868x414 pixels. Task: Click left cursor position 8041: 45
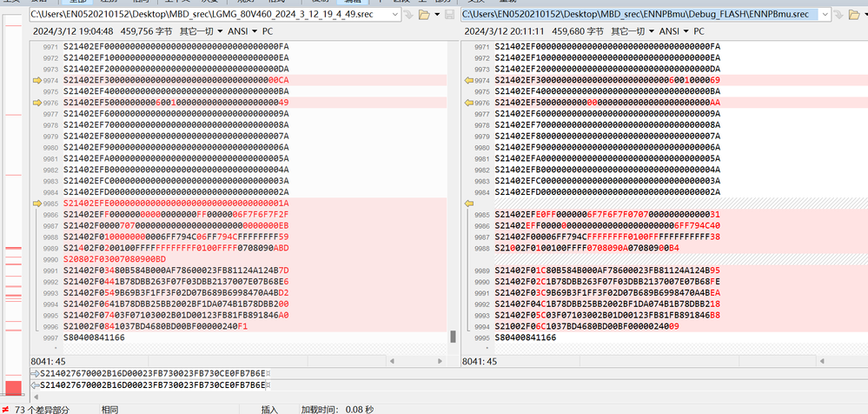point(48,361)
